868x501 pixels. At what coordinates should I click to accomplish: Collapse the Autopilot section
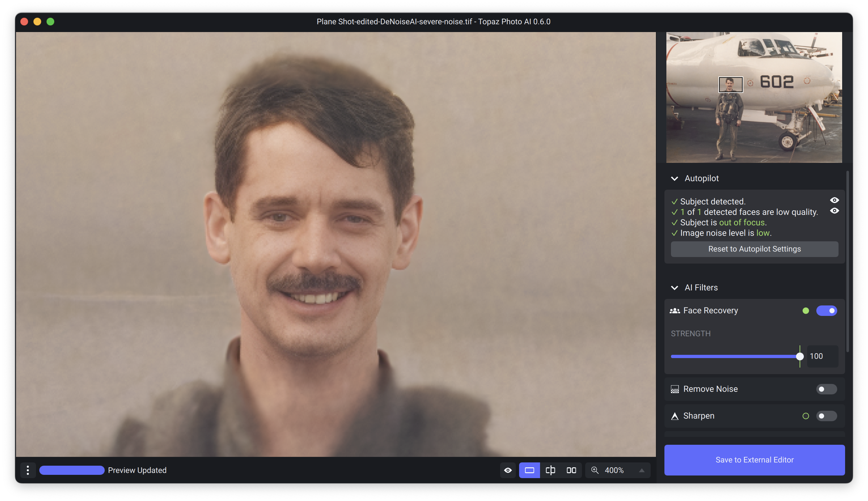(675, 179)
